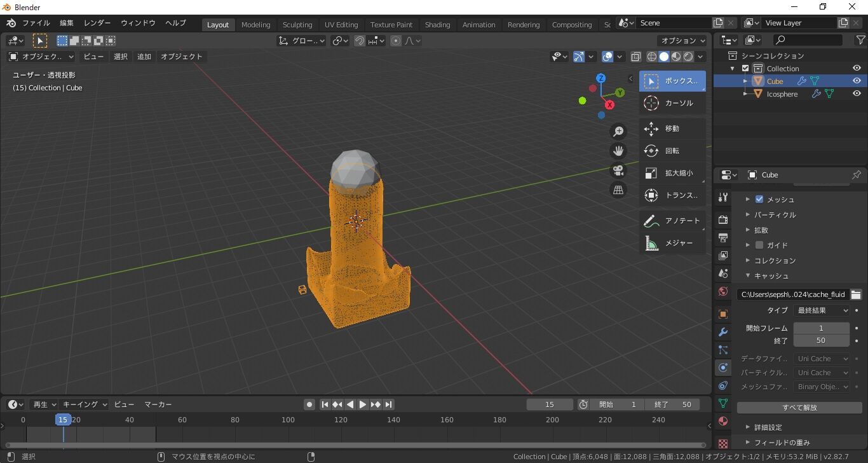
Task: Open the World properties tab
Action: coord(722,292)
